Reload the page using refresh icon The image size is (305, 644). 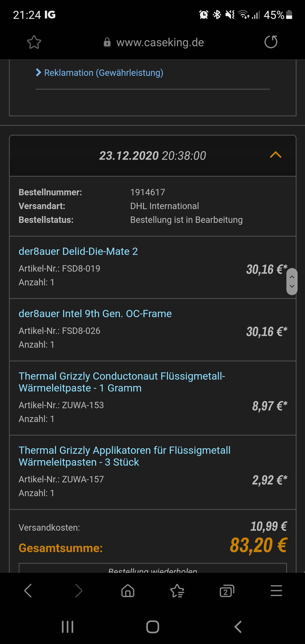tap(271, 42)
